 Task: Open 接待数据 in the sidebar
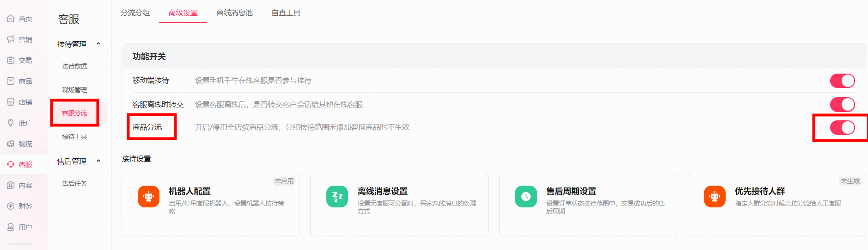74,66
